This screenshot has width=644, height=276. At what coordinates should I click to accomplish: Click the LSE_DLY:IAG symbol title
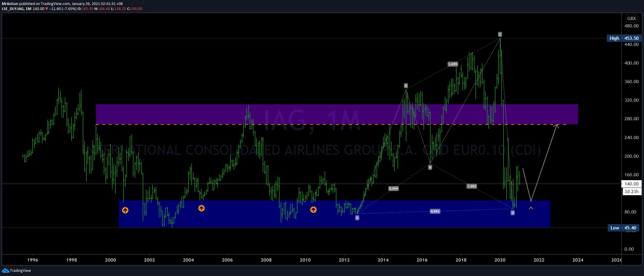(x=13, y=9)
